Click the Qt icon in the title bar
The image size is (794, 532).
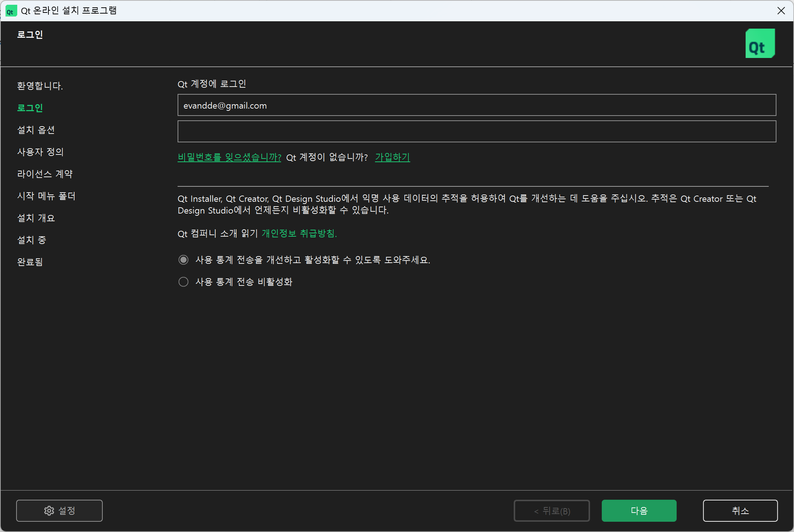click(x=11, y=11)
